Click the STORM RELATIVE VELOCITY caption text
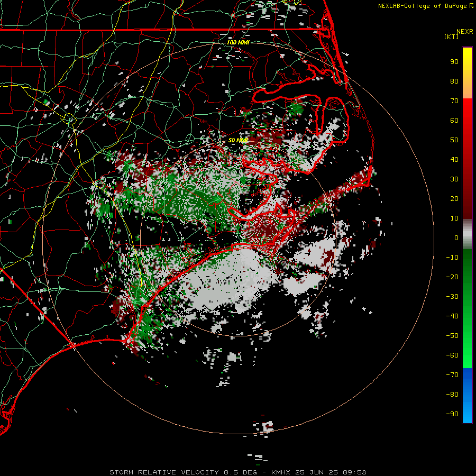The width and height of the screenshot is (476, 476). pos(164,472)
